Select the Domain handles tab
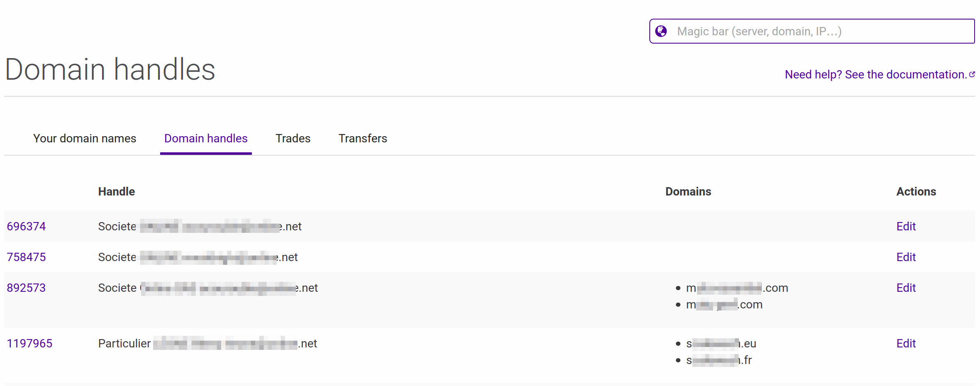Viewport: 980px width, 386px height. point(206,138)
